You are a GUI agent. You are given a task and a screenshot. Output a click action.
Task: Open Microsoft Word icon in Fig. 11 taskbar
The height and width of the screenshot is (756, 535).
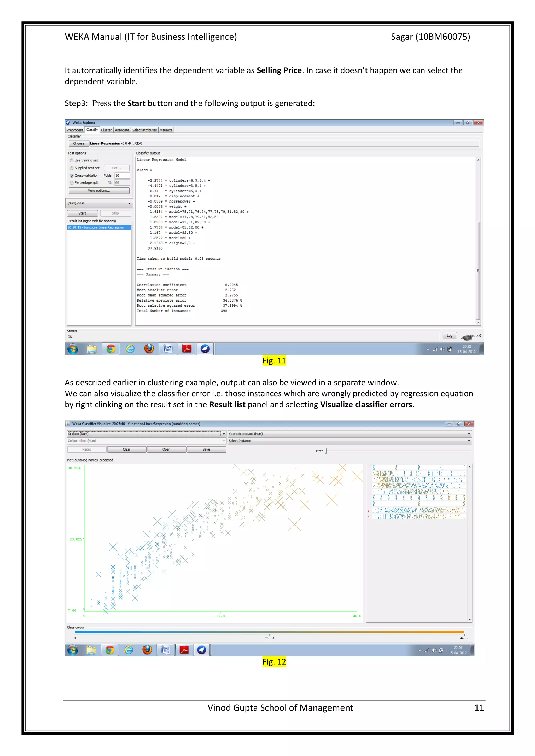(168, 349)
